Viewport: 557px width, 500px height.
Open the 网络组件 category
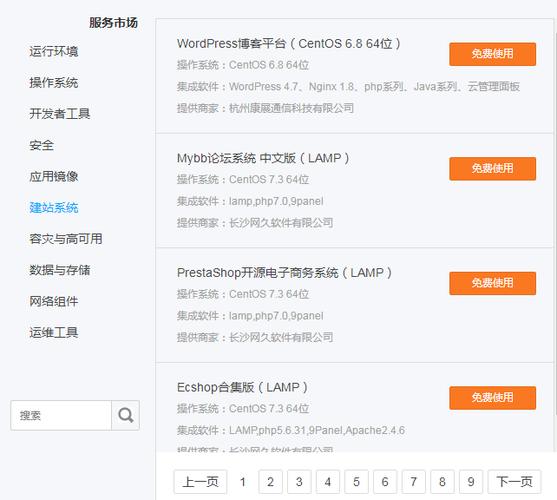54,301
